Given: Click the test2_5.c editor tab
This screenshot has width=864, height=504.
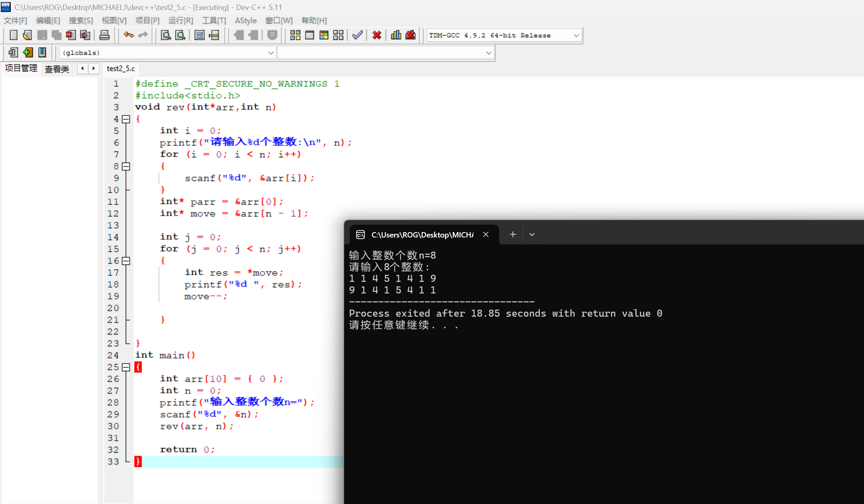Looking at the screenshot, I should click(x=121, y=69).
